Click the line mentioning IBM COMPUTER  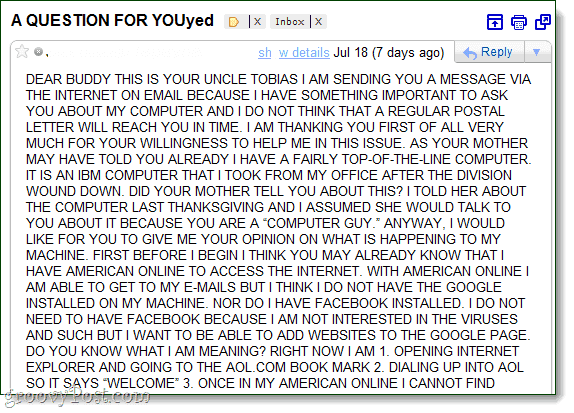tap(269, 175)
